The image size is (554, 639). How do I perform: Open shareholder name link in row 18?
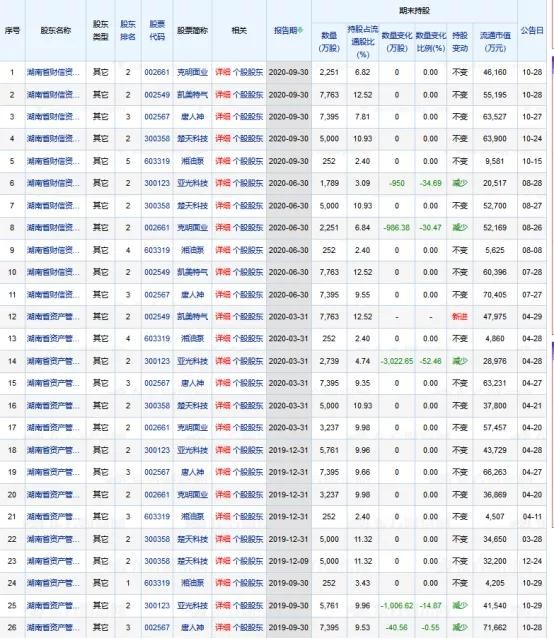click(53, 450)
